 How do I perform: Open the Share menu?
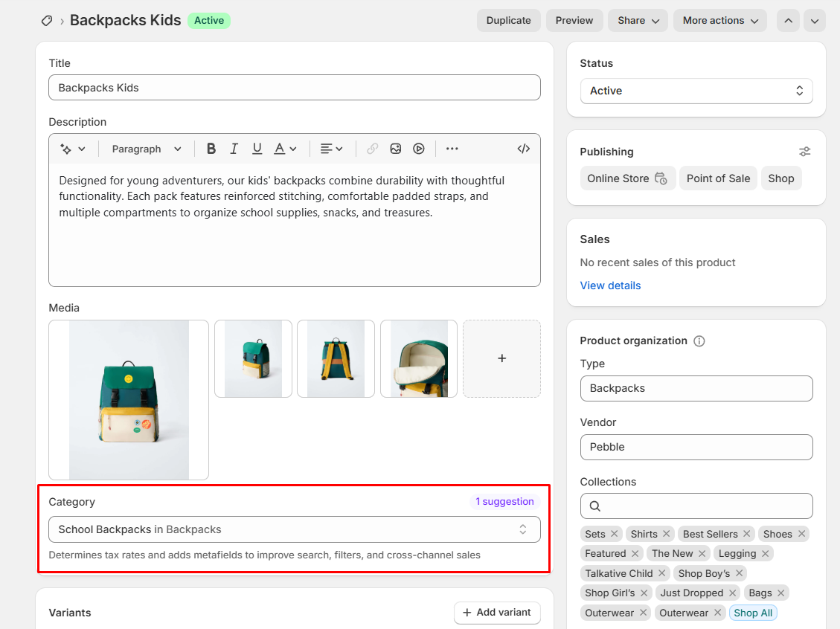tap(638, 20)
